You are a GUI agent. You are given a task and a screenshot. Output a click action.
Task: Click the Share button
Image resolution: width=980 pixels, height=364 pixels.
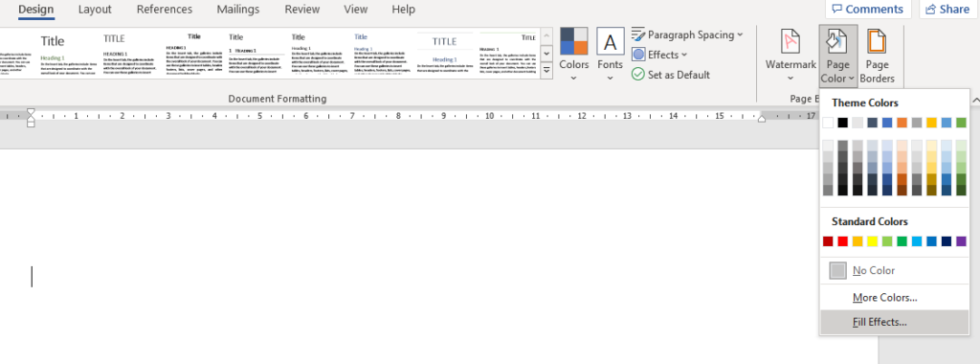tap(947, 9)
